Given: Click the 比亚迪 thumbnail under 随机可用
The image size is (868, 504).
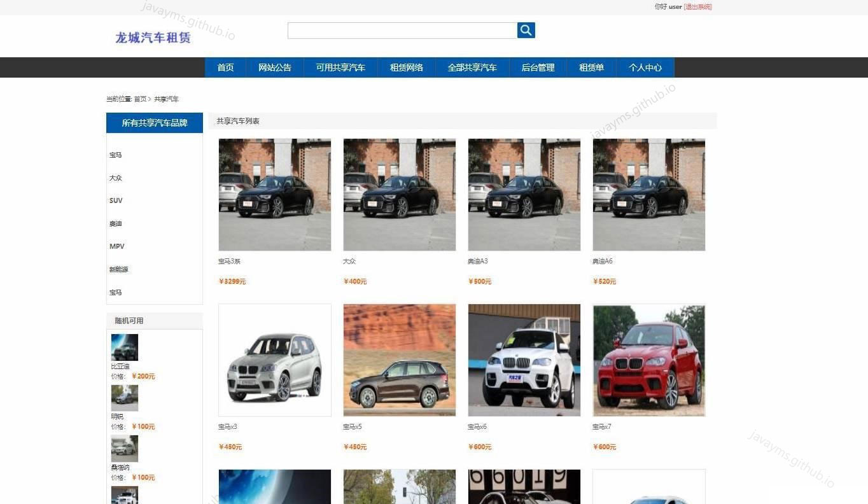Looking at the screenshot, I should pos(124,347).
